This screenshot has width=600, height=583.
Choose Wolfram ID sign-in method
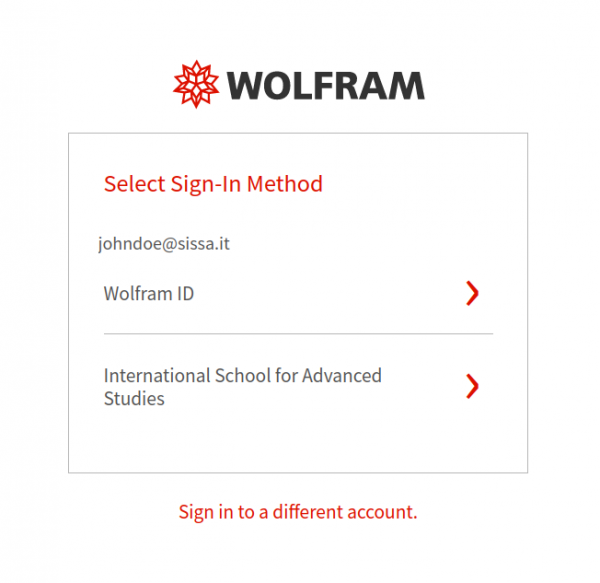point(298,293)
